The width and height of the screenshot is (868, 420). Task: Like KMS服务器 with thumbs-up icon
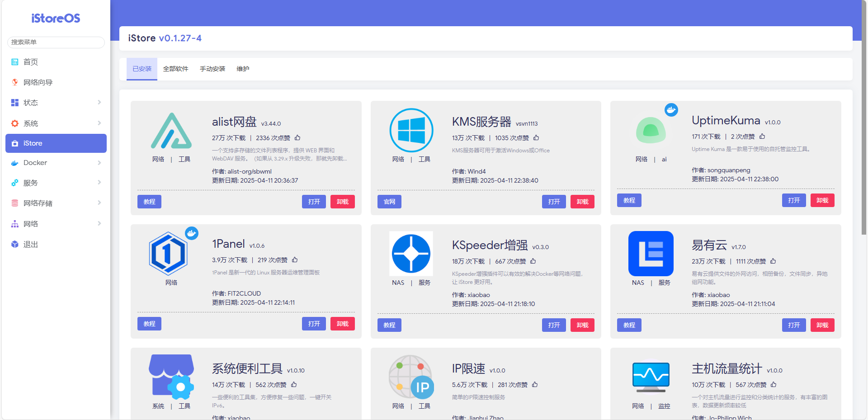click(x=536, y=138)
